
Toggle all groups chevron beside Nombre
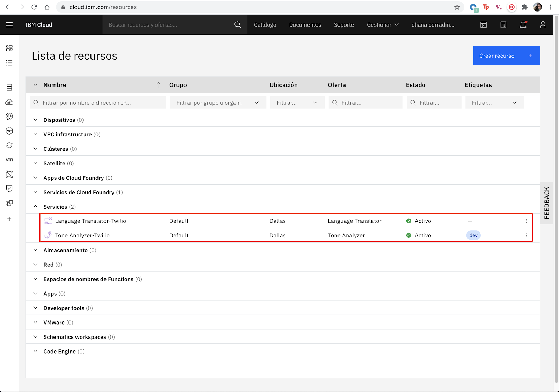35,85
